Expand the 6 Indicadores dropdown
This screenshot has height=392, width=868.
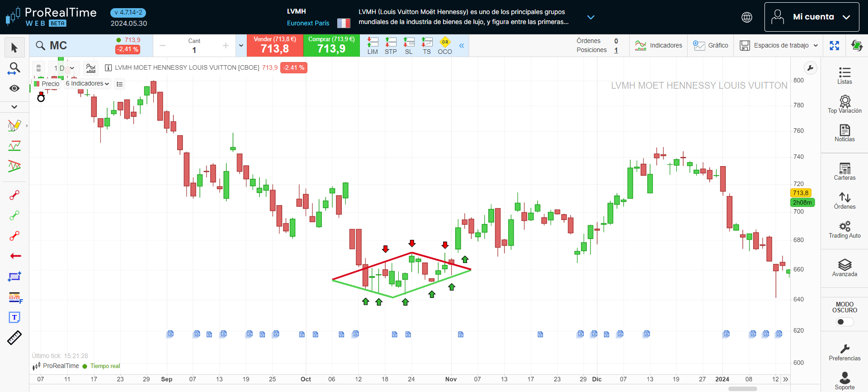[x=87, y=84]
